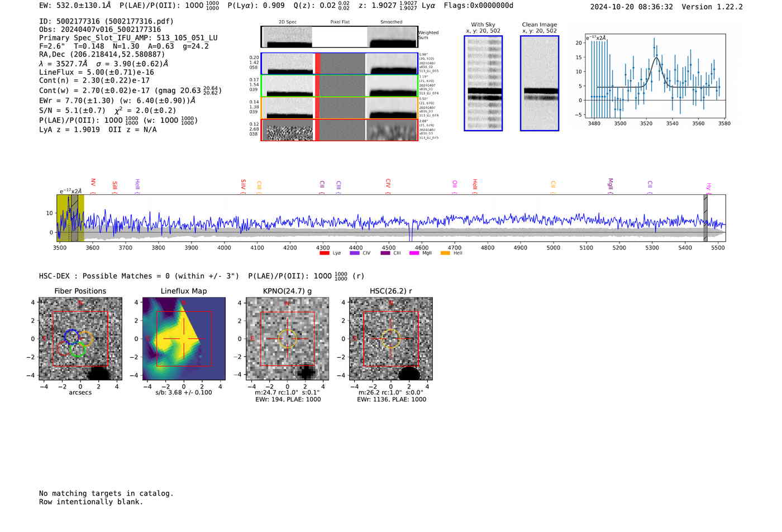Click the gray hatched band near 5460Å
Screen dimensions: 782x532
point(705,218)
